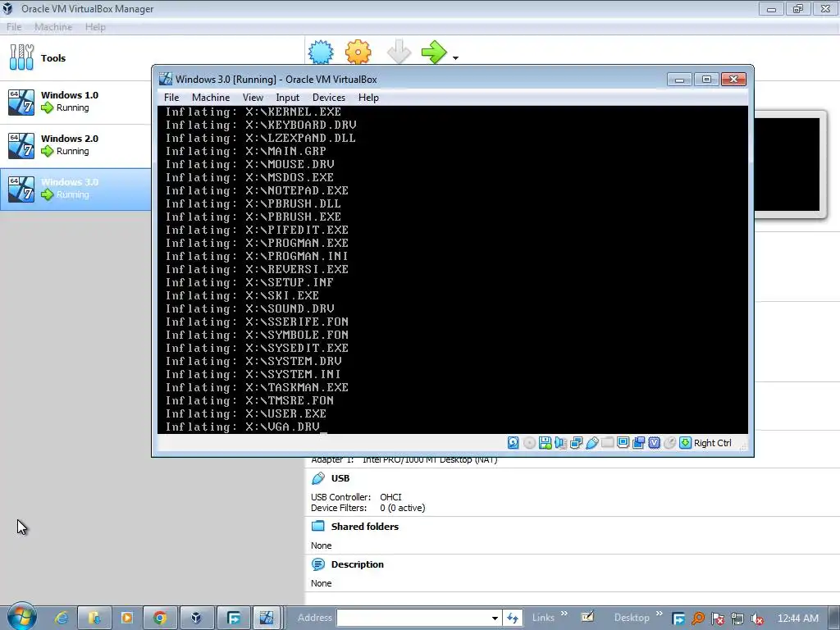Click the floppy disk status icon
840x630 pixels.
(x=546, y=442)
